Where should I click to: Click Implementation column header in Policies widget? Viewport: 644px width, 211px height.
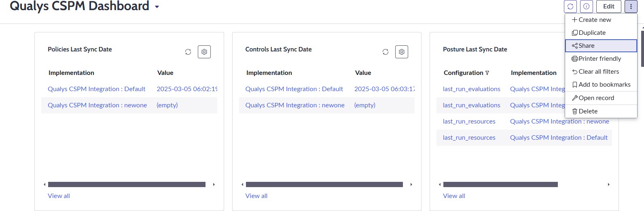[71, 73]
